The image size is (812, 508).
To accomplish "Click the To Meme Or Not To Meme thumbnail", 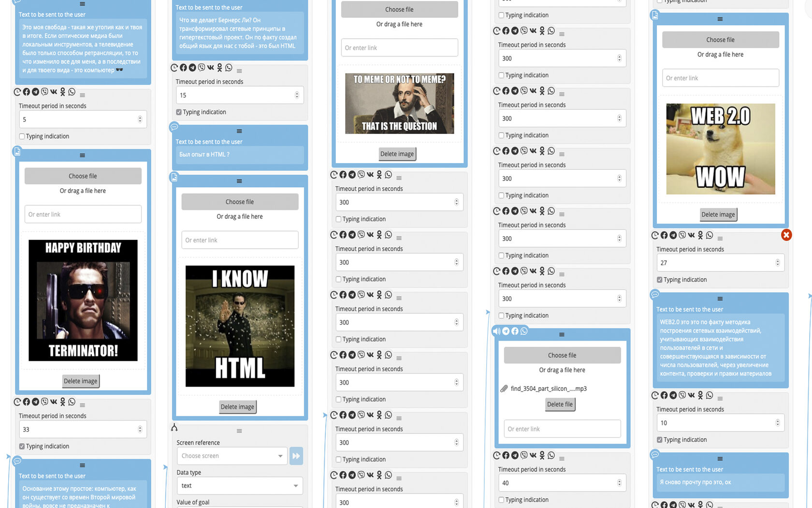I will pyautogui.click(x=399, y=104).
